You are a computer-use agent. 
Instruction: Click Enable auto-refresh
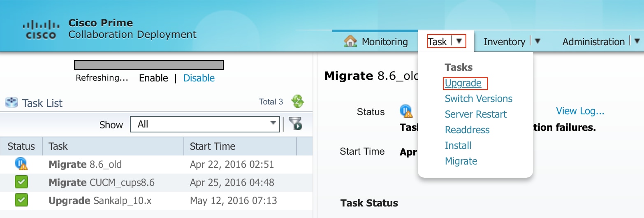tap(153, 78)
